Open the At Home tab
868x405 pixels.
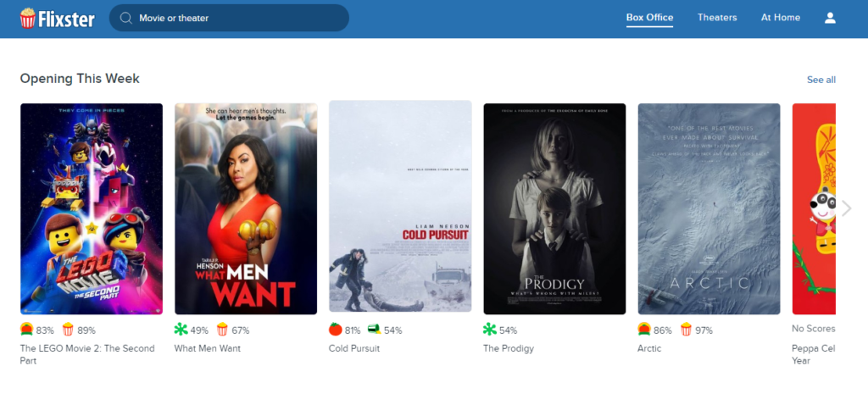[x=781, y=18]
